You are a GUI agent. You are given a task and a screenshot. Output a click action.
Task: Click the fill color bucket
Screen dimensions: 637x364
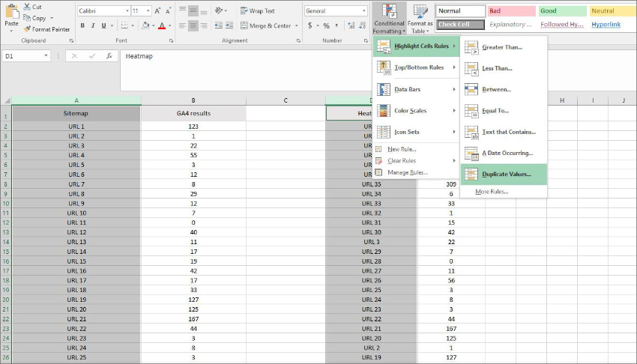pos(145,25)
